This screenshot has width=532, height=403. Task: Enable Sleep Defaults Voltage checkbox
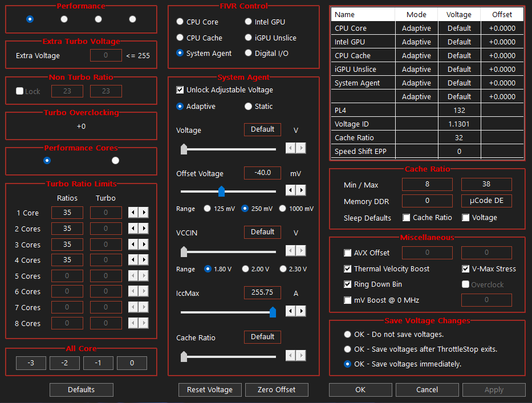466,217
